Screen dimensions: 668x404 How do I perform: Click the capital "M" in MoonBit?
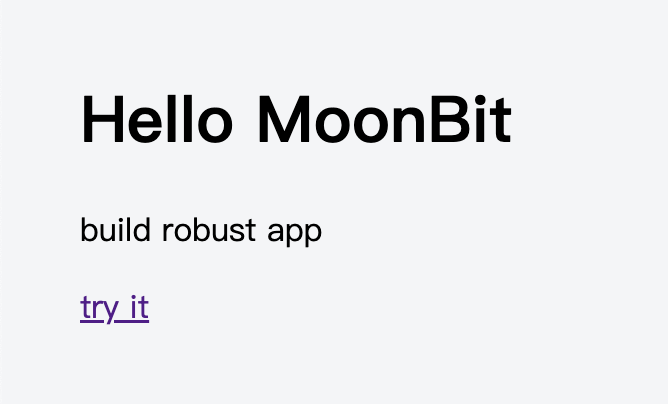[x=283, y=121]
